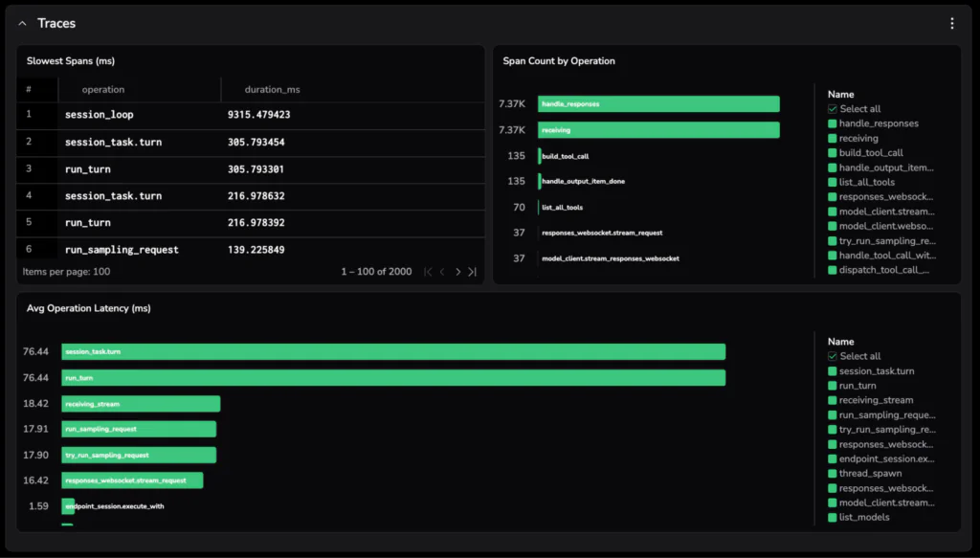
Task: Collapse the Traces section chevron
Action: (23, 23)
